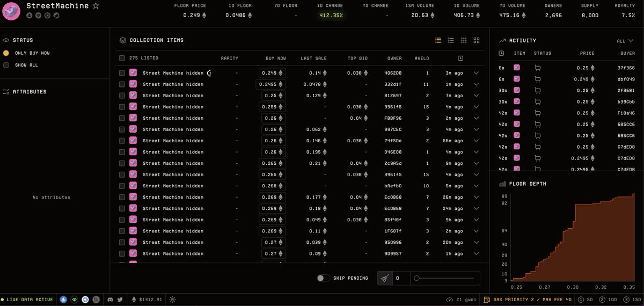The image size is (644, 306).
Task: Switch to the large grid view icon
Action: [x=477, y=40]
